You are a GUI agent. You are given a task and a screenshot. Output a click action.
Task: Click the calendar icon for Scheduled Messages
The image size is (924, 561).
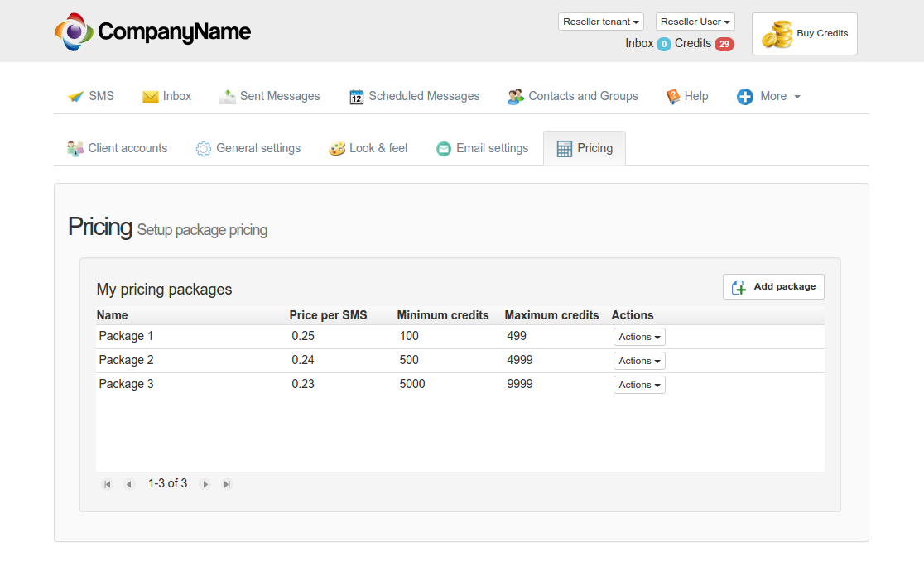pos(357,97)
